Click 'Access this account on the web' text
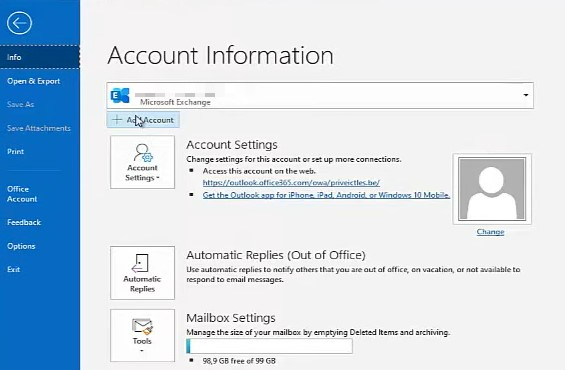The image size is (565, 370). (259, 171)
